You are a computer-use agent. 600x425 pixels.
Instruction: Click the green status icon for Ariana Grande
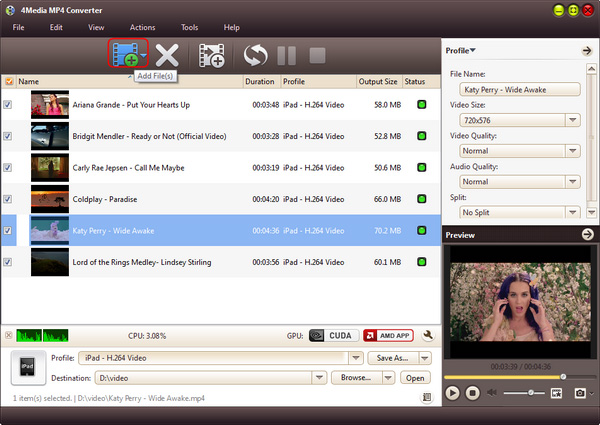click(421, 104)
